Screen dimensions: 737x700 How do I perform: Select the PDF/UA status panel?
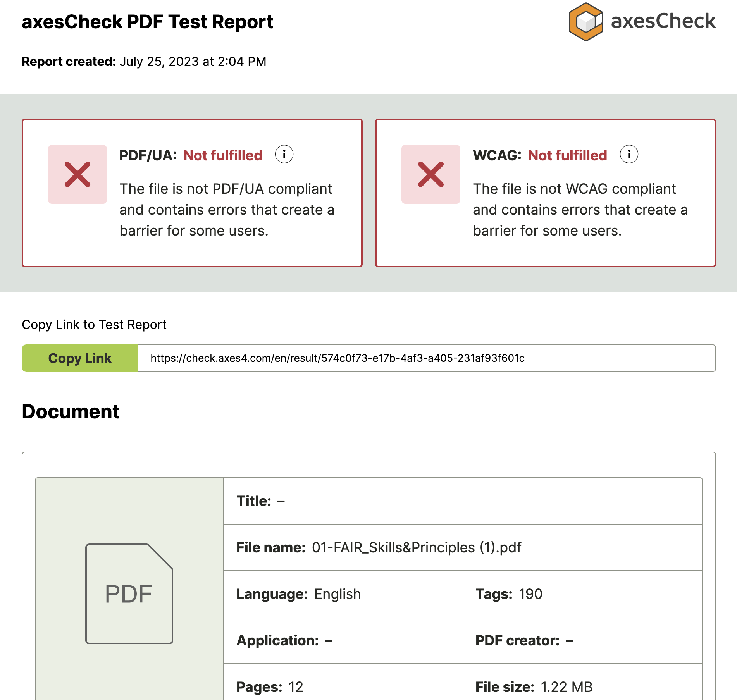pyautogui.click(x=193, y=192)
